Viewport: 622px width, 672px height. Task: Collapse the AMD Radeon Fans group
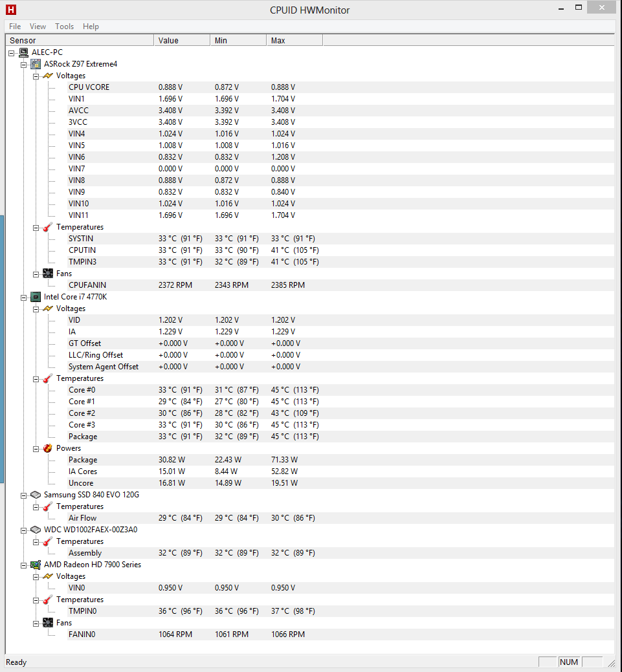tap(36, 623)
